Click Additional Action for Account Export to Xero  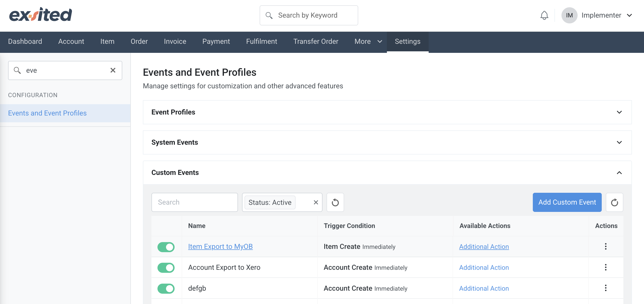coord(484,268)
